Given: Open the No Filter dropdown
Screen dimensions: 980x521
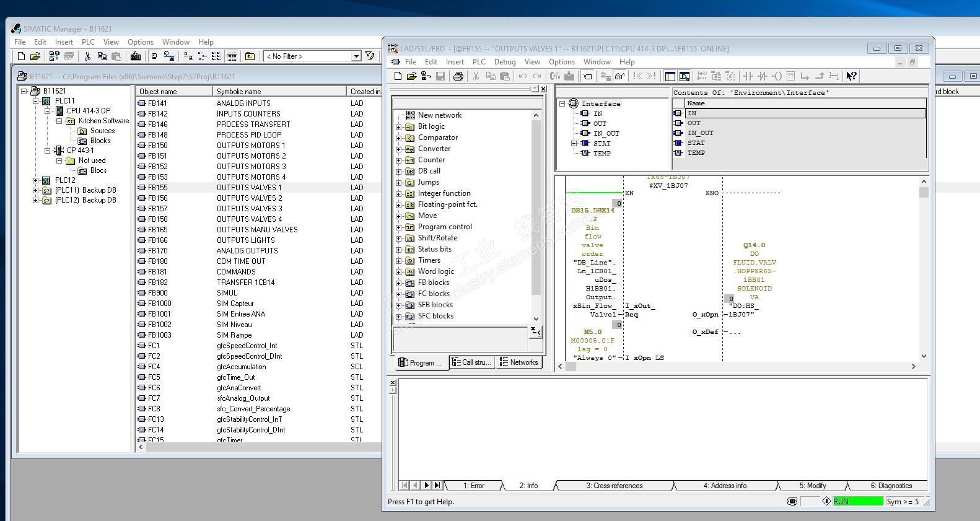Looking at the screenshot, I should [356, 56].
